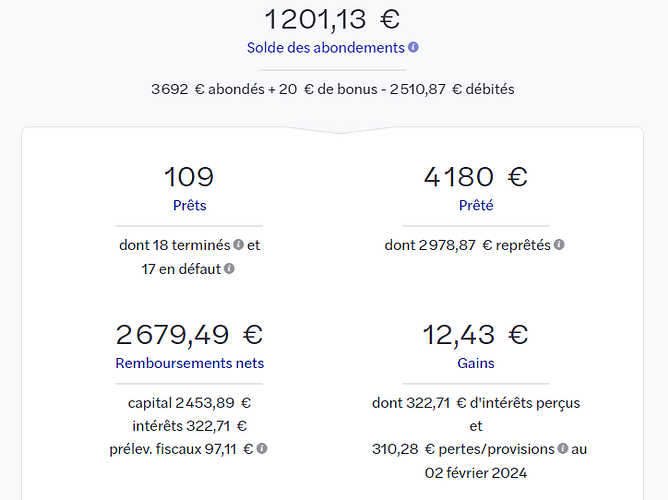Show info tooltip for reprêtés amount
The width and height of the screenshot is (668, 500).
[559, 245]
